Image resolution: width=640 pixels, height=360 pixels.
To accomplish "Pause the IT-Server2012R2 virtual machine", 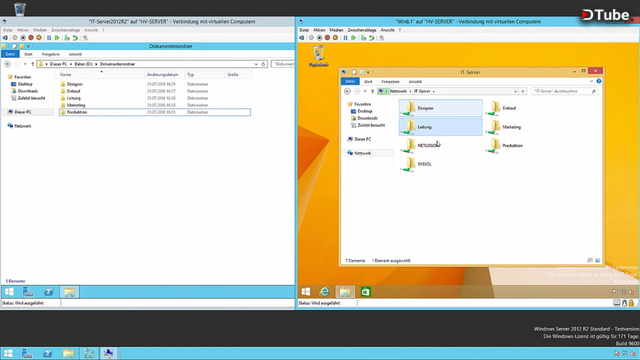I will coord(49,38).
